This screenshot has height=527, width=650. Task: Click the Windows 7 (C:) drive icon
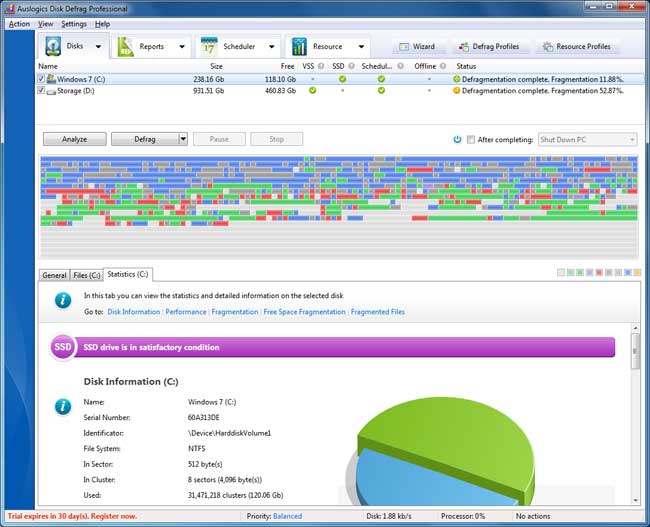51,79
